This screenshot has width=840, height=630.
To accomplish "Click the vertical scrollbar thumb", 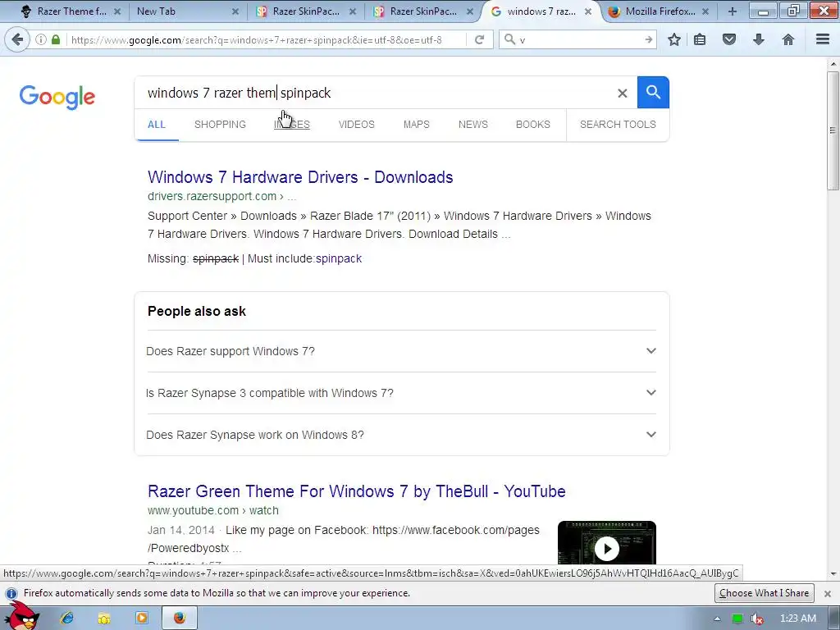I will pos(833,130).
